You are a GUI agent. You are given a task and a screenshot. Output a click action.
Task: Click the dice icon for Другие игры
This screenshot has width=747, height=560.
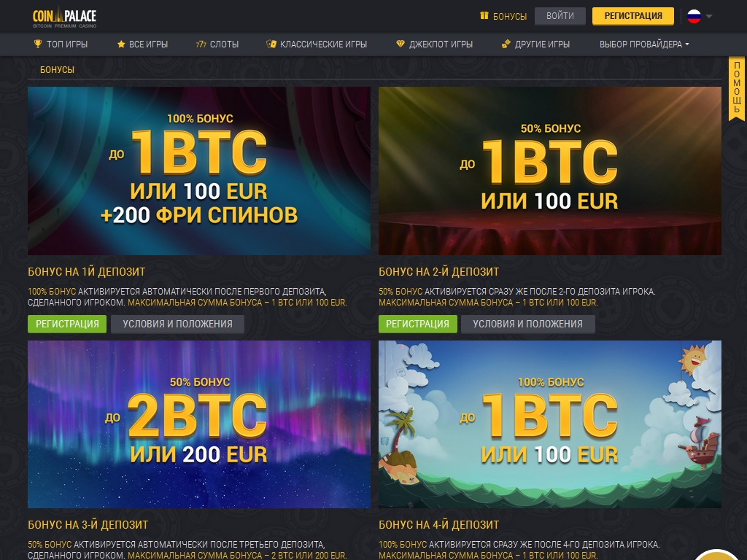[x=506, y=44]
